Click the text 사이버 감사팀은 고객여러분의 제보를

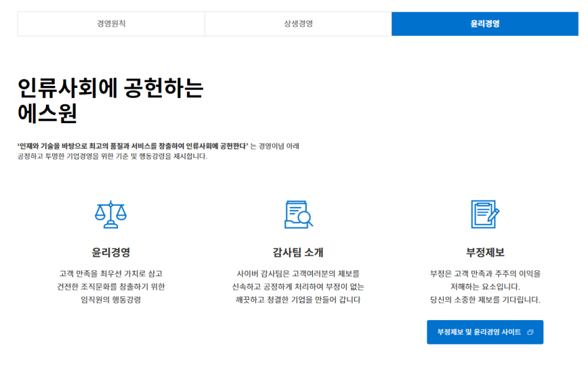[298, 274]
